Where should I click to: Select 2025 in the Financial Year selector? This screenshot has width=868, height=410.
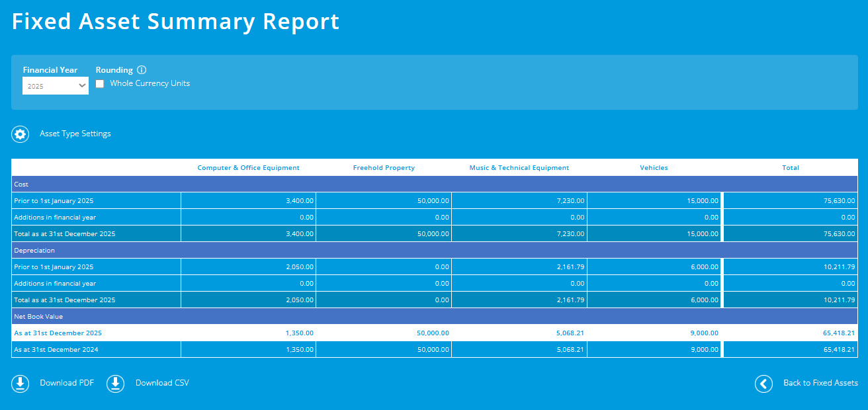tap(56, 85)
